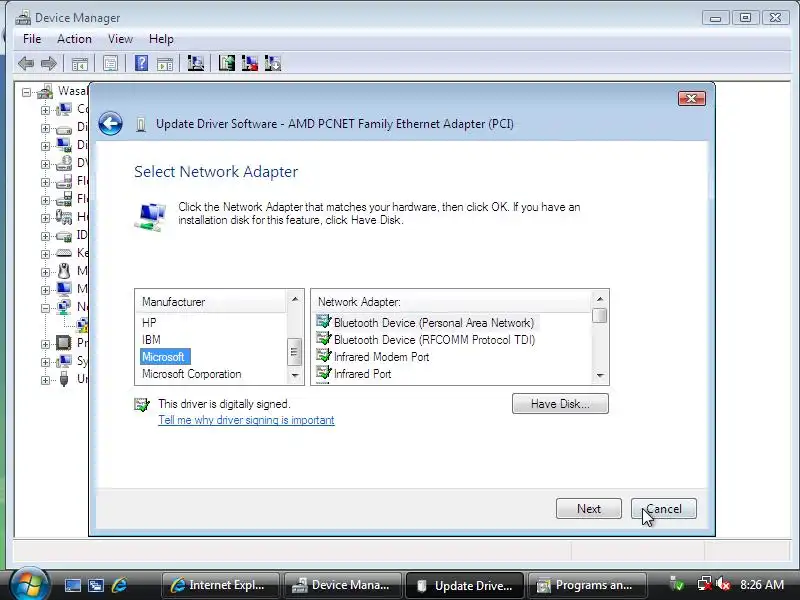Click the Update Driver taskbar button
The width and height of the screenshot is (800, 600).
[x=465, y=585]
